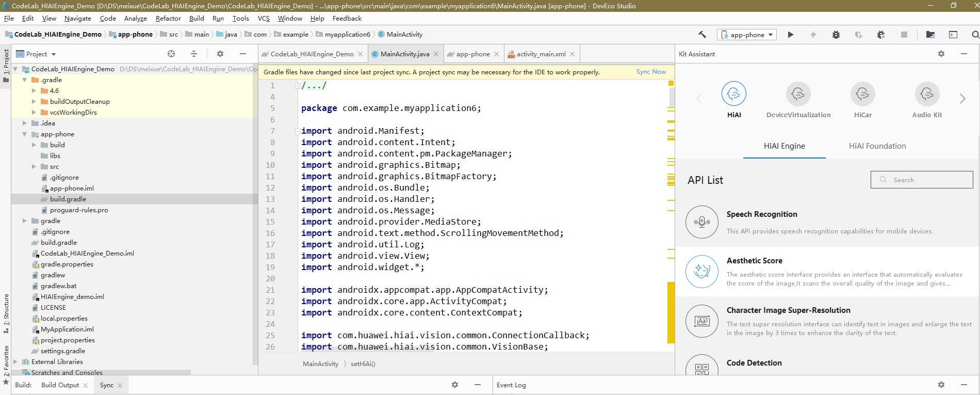
Task: Open the Favorites side tool window
Action: pyautogui.click(x=6, y=364)
